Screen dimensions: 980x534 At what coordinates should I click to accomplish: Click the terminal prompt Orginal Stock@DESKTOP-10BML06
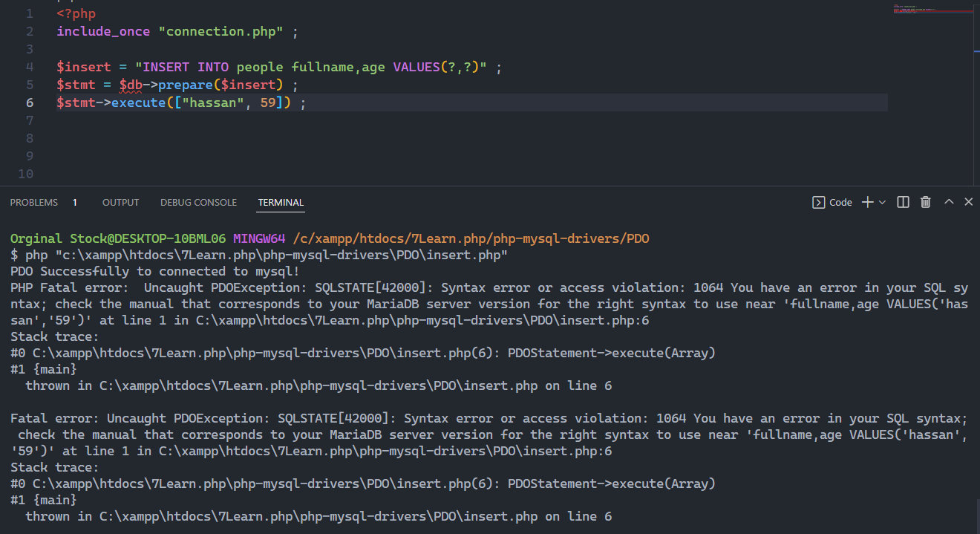(118, 238)
